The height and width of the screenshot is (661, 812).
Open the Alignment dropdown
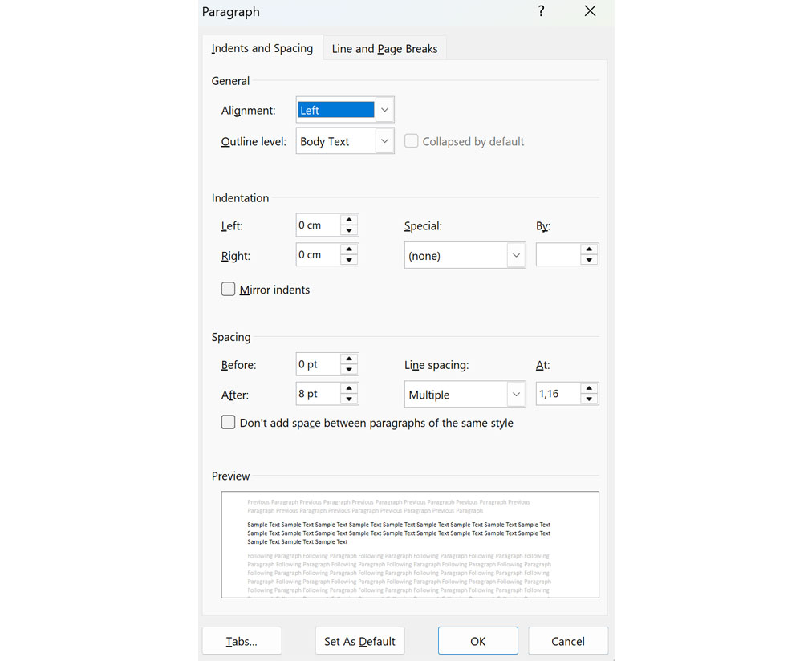(x=384, y=109)
